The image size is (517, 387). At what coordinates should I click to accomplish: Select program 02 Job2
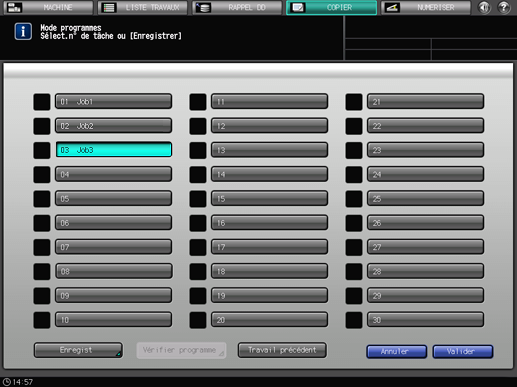(113, 126)
